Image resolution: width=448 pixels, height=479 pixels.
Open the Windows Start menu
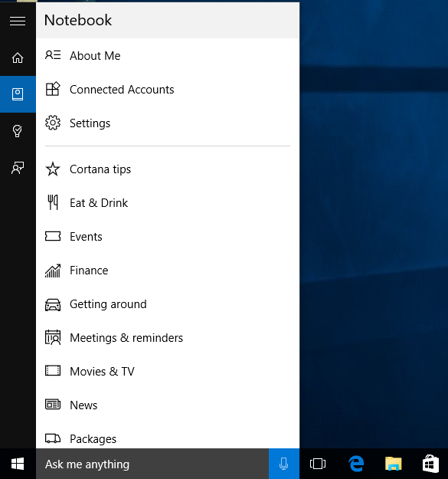click(x=18, y=464)
